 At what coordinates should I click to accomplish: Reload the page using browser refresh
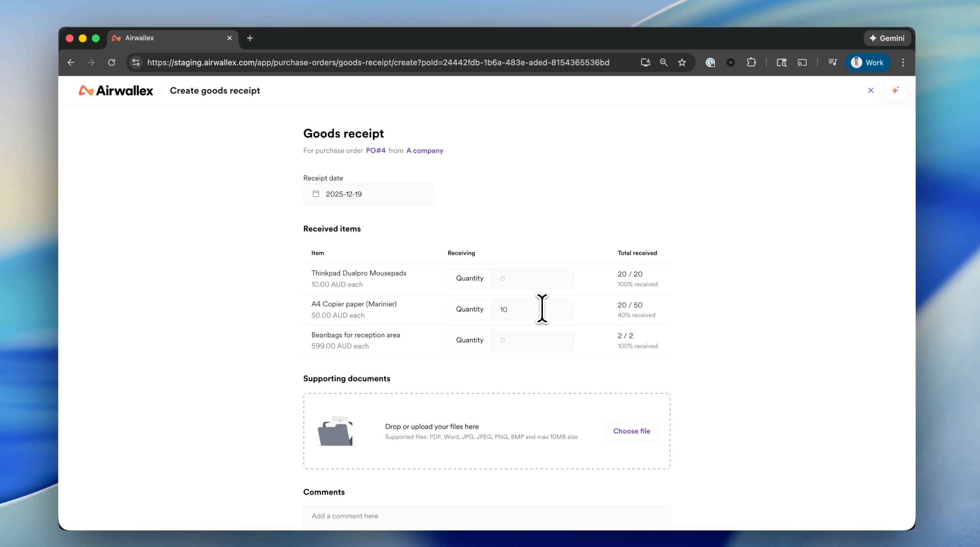pos(112,62)
